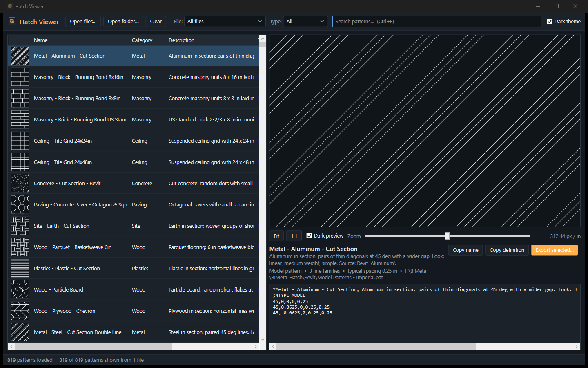Screen dimensions: 588x368
Task: Click the Wood Particle Board thumbnail
Action: (20, 289)
